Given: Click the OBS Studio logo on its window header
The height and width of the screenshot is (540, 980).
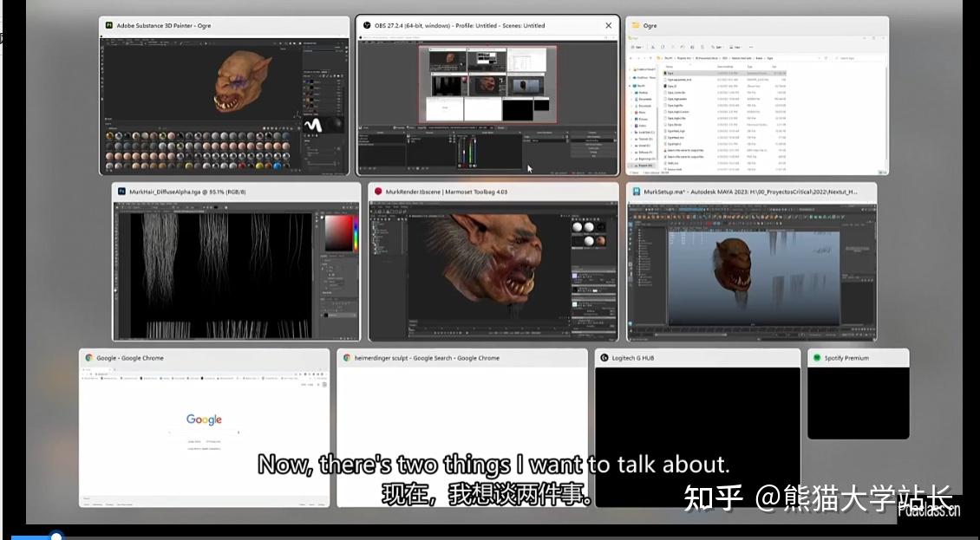Looking at the screenshot, I should point(365,25).
